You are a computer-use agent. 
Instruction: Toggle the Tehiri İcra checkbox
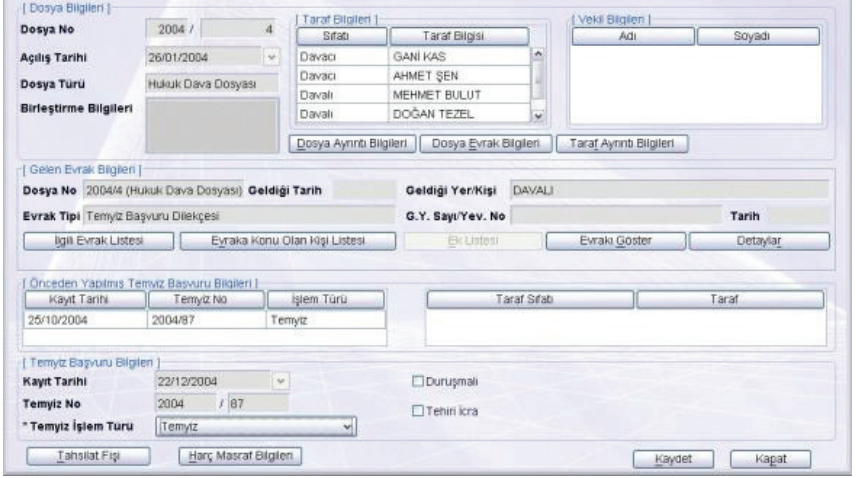[420, 408]
